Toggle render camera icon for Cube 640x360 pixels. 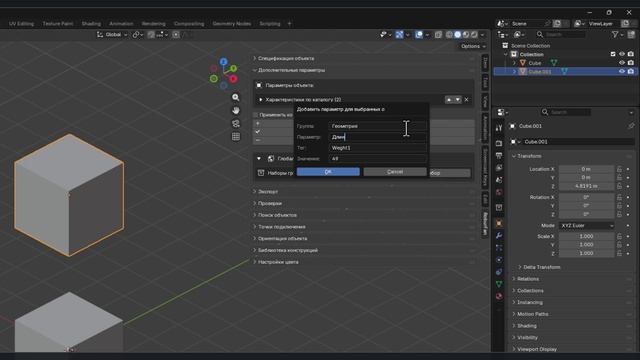631,63
